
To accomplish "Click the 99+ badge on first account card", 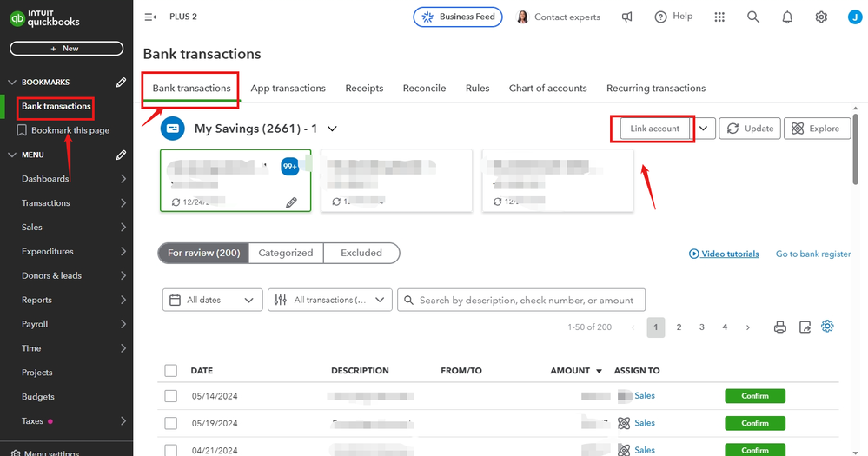I will 289,166.
